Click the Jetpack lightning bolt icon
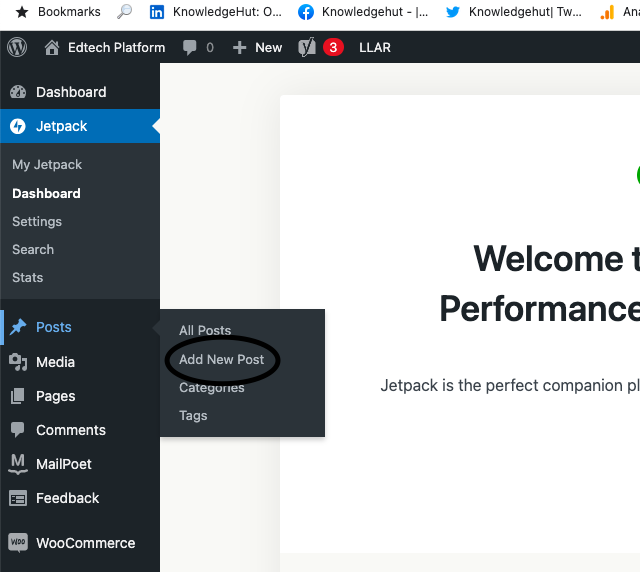Screen dimensions: 640x572 (x=18, y=126)
